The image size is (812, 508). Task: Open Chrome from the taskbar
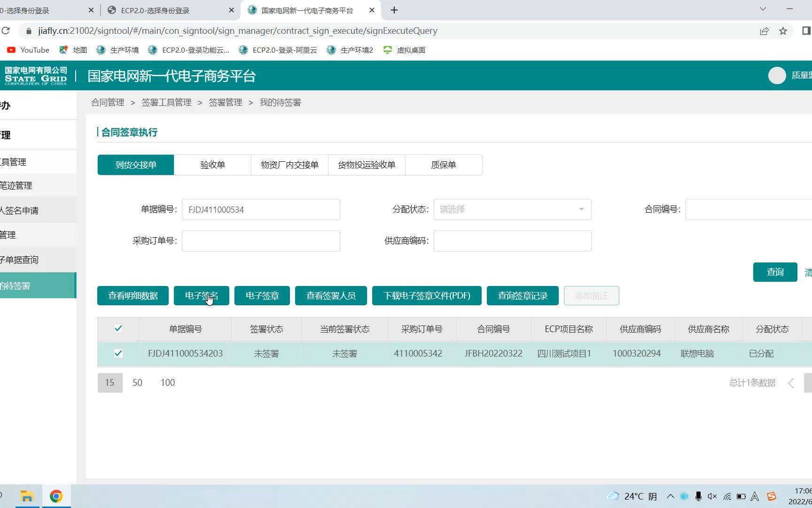tap(56, 496)
